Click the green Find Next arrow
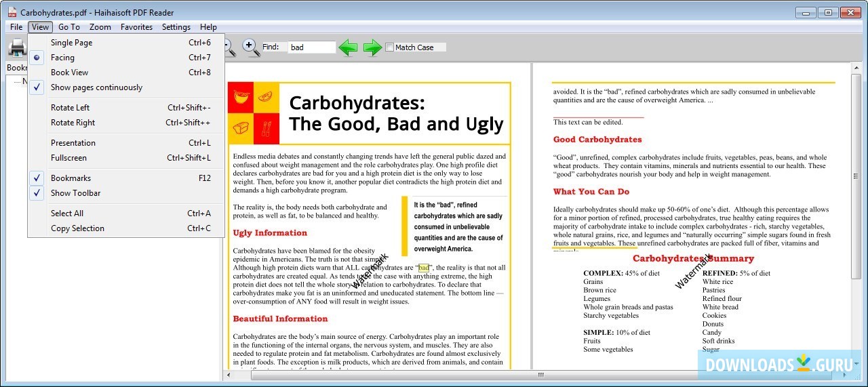868x387 pixels. tap(373, 47)
